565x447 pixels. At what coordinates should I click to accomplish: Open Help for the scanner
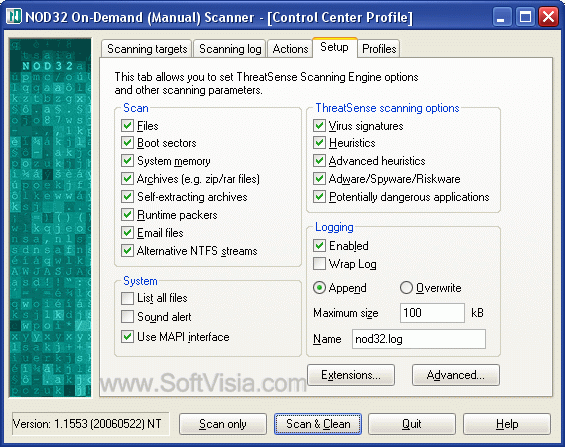click(x=507, y=424)
